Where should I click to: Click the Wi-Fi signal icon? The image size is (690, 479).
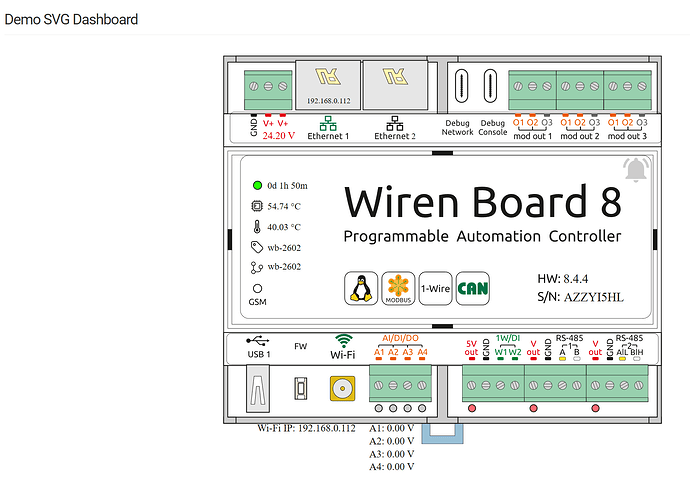coord(344,341)
